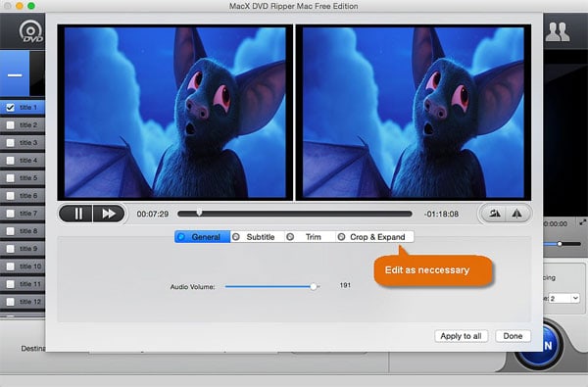Click the Audio Volume label
Viewport: 588px width, 387px height.
(x=193, y=287)
